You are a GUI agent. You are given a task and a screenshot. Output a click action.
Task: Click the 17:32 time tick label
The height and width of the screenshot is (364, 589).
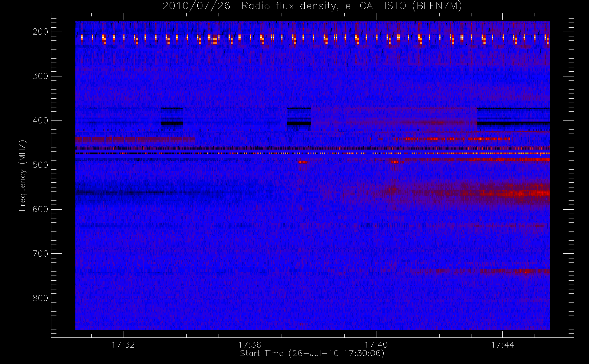click(123, 345)
